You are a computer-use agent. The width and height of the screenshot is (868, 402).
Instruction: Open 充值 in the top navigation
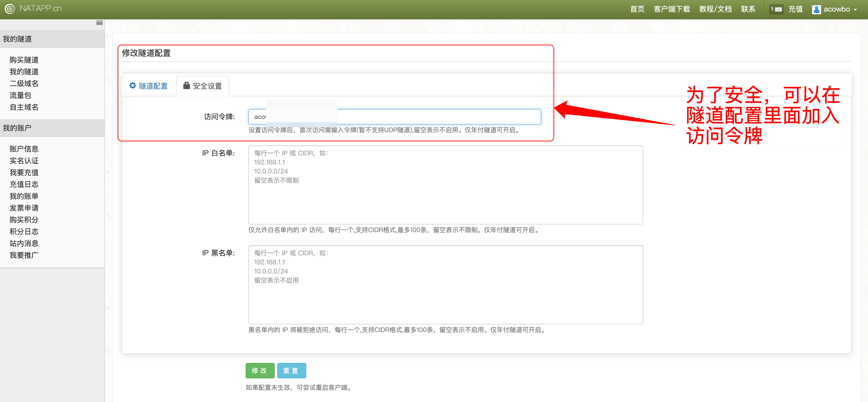[796, 10]
